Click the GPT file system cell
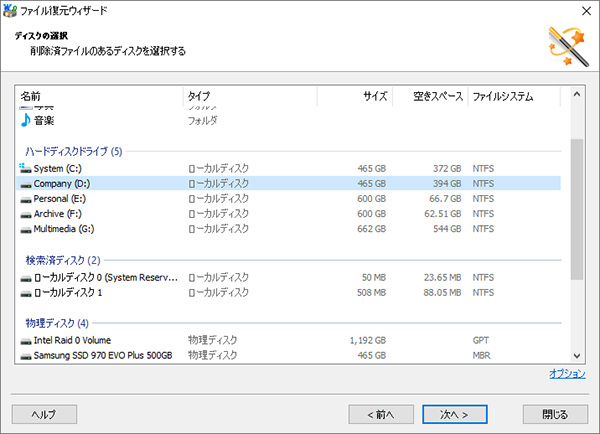 coord(481,340)
